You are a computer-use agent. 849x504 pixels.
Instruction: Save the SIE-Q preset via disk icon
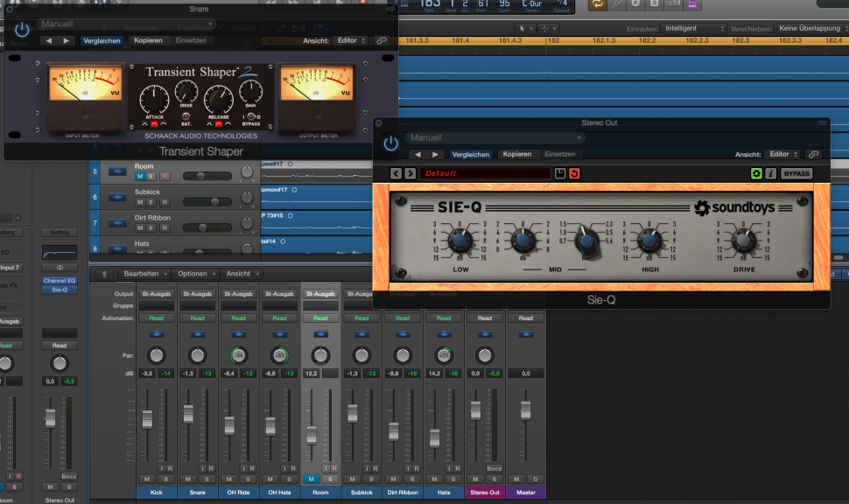point(561,173)
